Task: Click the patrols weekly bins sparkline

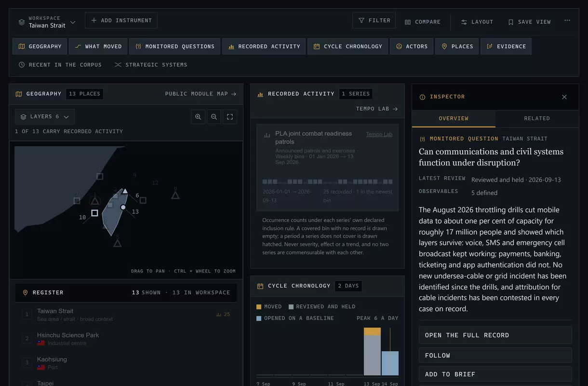Action: 327,182
